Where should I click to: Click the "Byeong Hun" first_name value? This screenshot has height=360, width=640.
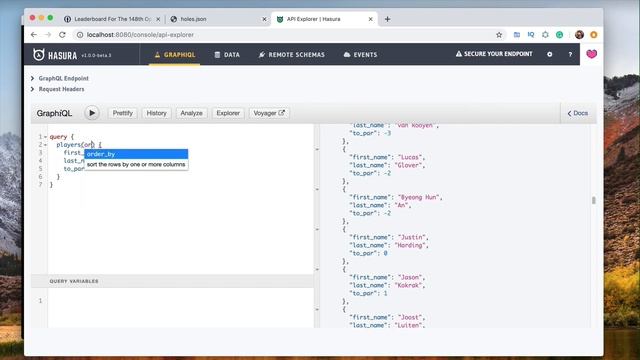coord(420,197)
